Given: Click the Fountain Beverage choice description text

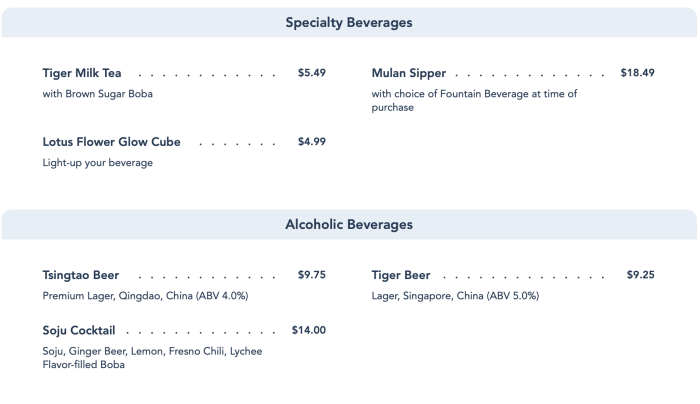Looking at the screenshot, I should point(474,100).
